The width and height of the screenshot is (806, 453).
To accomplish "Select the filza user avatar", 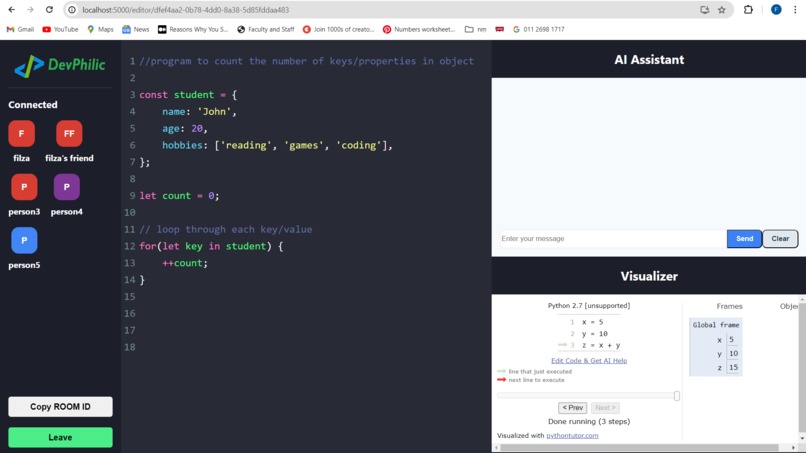I will 22,134.
